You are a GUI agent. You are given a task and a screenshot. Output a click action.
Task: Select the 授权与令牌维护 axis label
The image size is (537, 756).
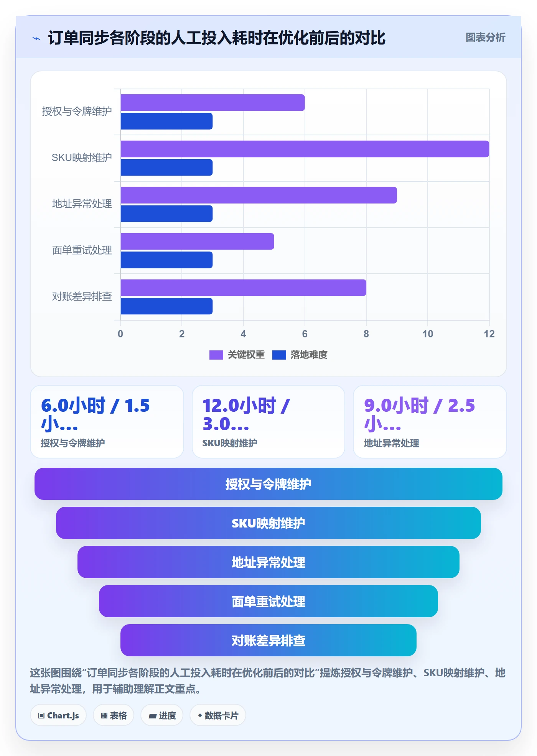(x=77, y=112)
